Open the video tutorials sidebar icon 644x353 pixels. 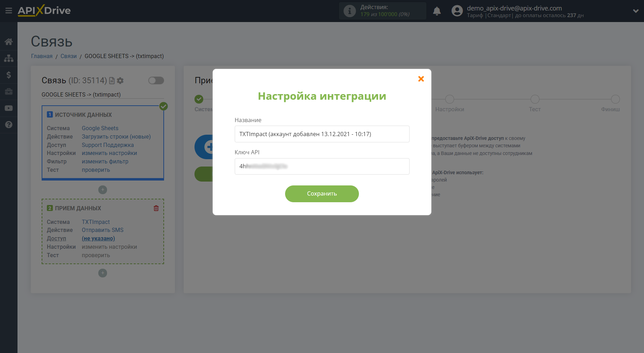click(9, 108)
